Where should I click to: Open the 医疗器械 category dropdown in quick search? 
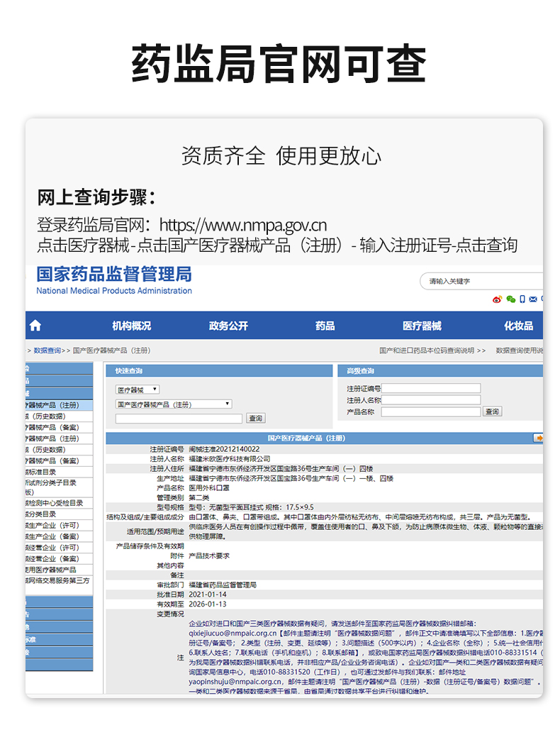click(138, 389)
